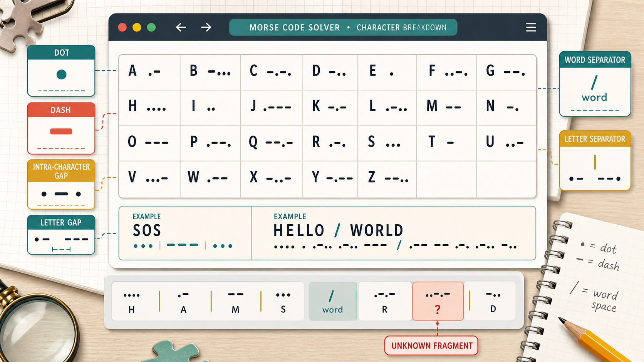
Task: Select the letter S cell in the table
Action: 387,143
